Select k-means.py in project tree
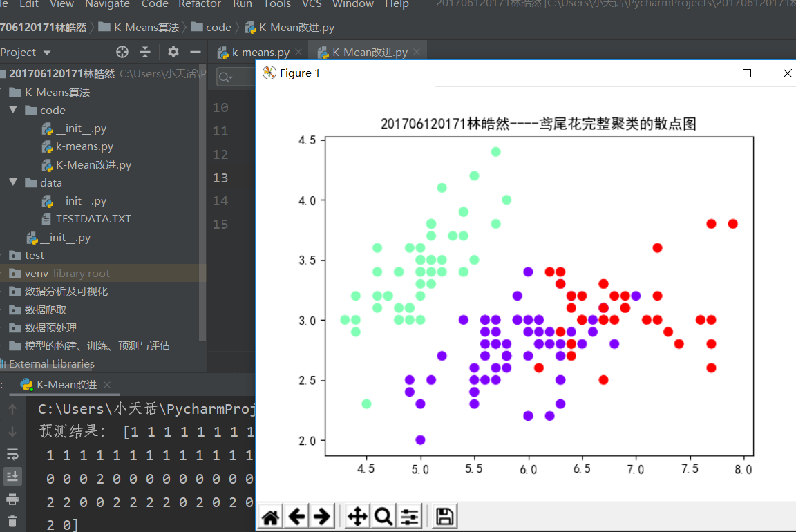 click(x=77, y=146)
